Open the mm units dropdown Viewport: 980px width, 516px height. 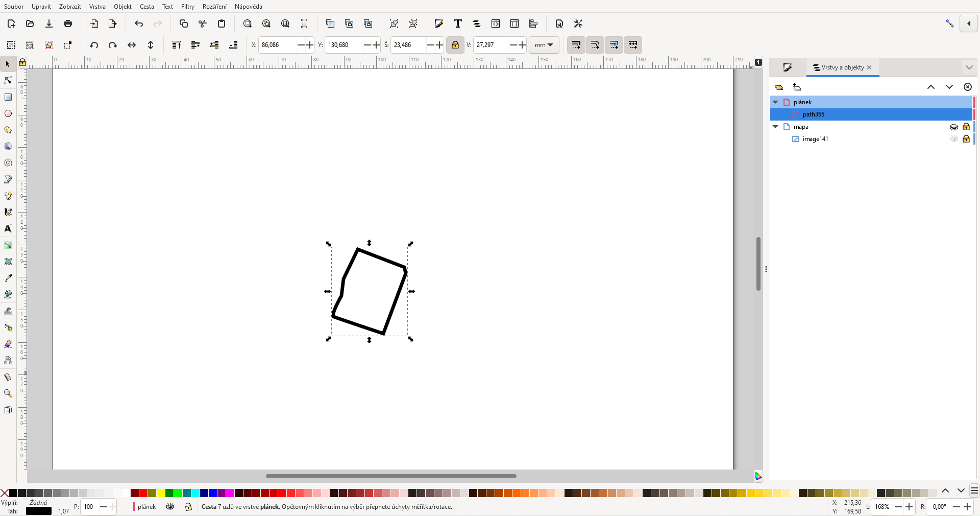[544, 45]
